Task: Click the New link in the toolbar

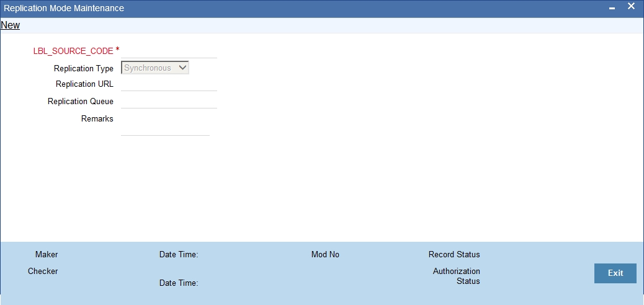Action: (11, 25)
